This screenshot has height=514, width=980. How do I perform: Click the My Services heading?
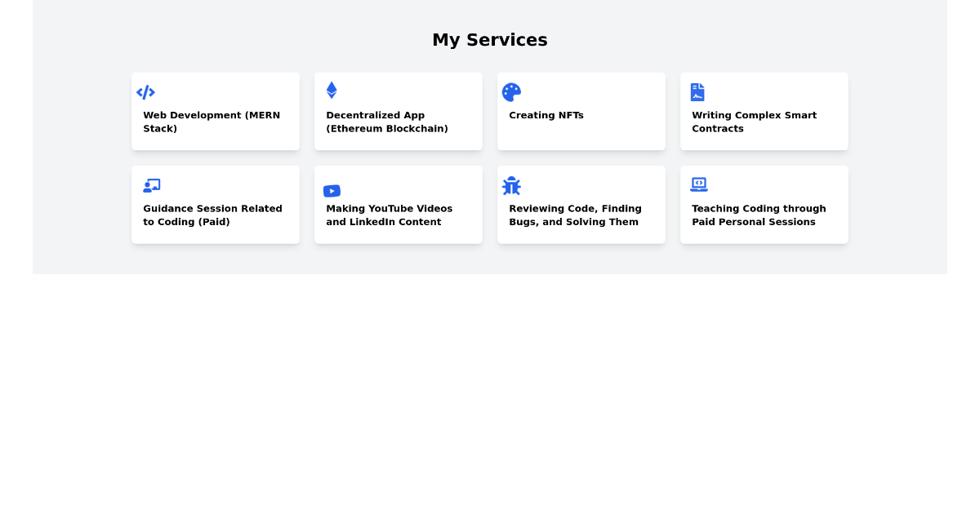[489, 39]
